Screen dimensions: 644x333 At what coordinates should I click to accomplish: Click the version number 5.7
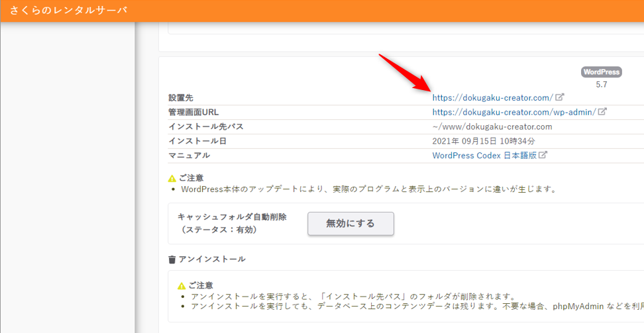602,85
